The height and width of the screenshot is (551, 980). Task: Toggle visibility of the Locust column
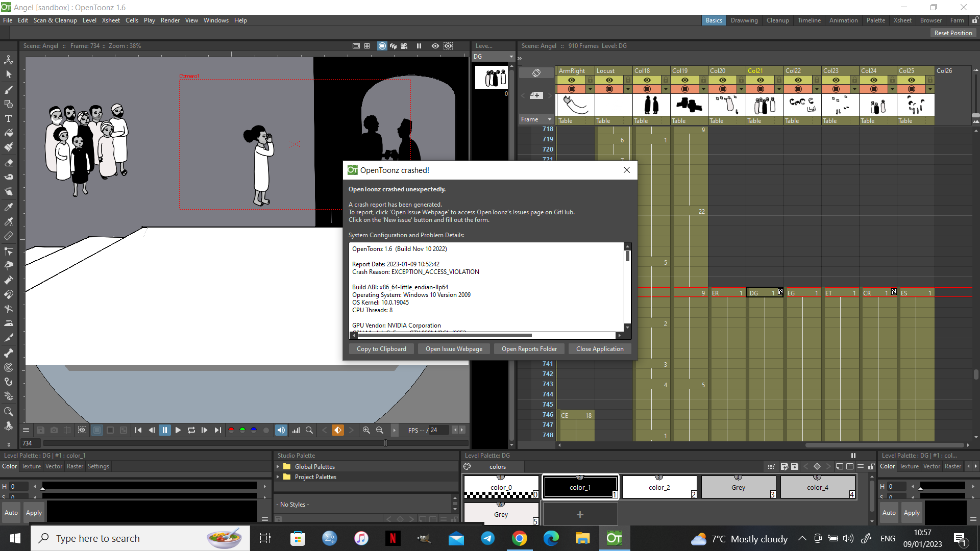tap(609, 80)
